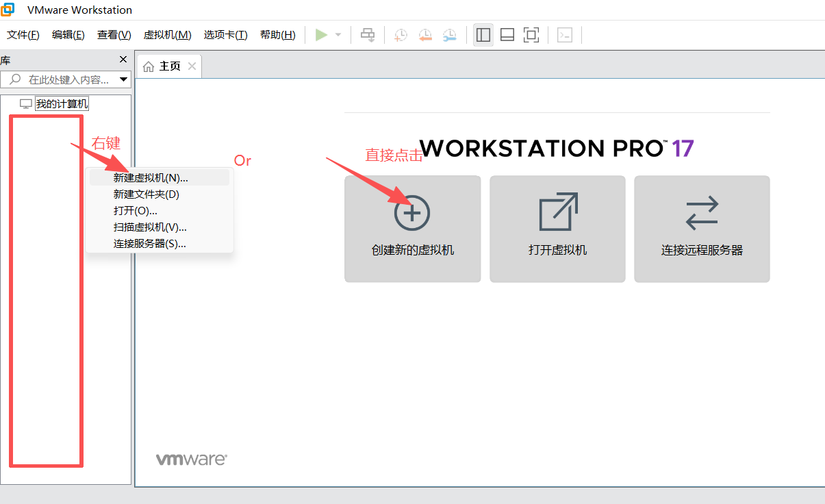Open the 编辑(E) menu
This screenshot has height=504, width=825.
[68, 35]
